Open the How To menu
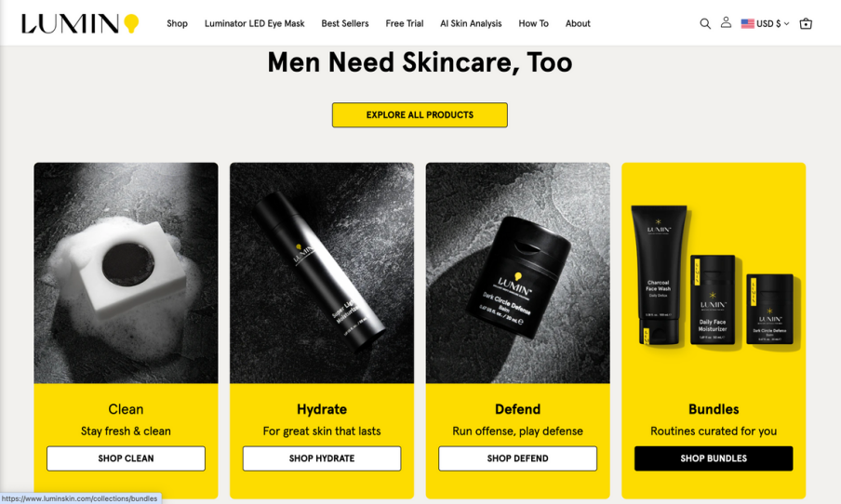Screen dimensions: 841x504 533,23
